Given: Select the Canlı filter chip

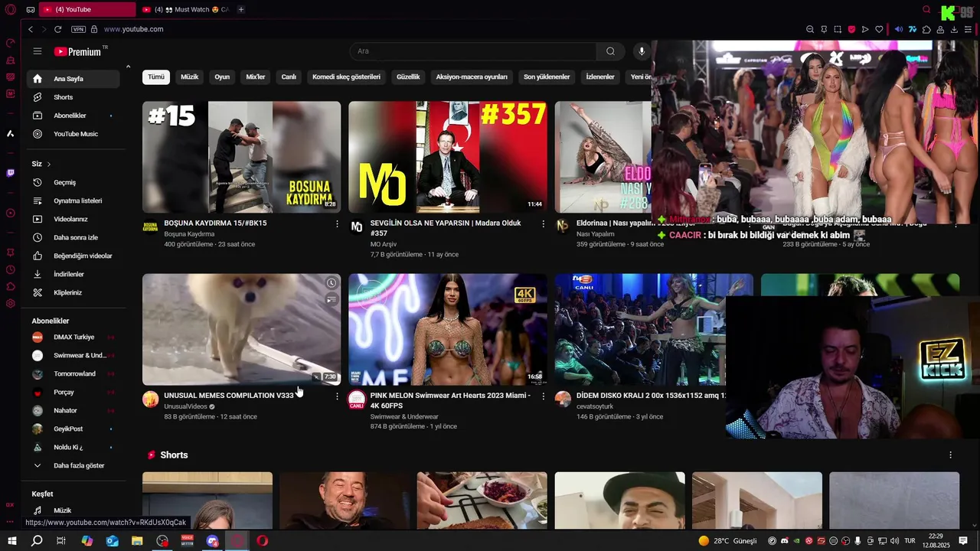Looking at the screenshot, I should (289, 77).
